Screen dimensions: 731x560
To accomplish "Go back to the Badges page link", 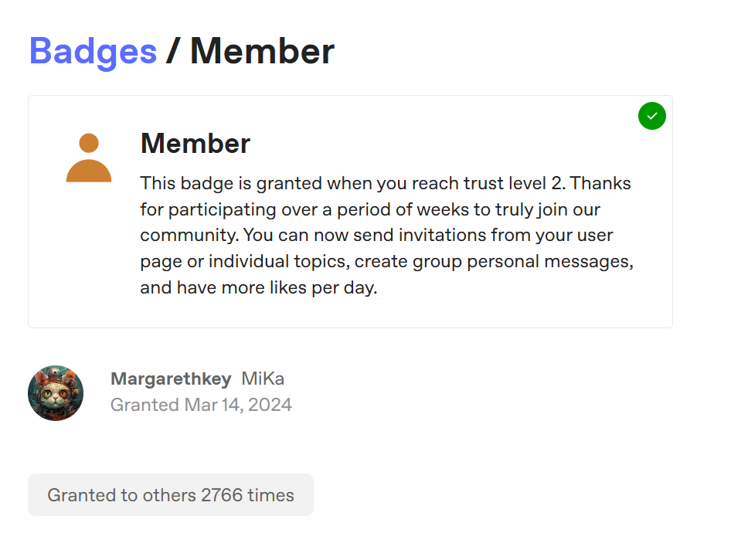I will click(x=93, y=51).
